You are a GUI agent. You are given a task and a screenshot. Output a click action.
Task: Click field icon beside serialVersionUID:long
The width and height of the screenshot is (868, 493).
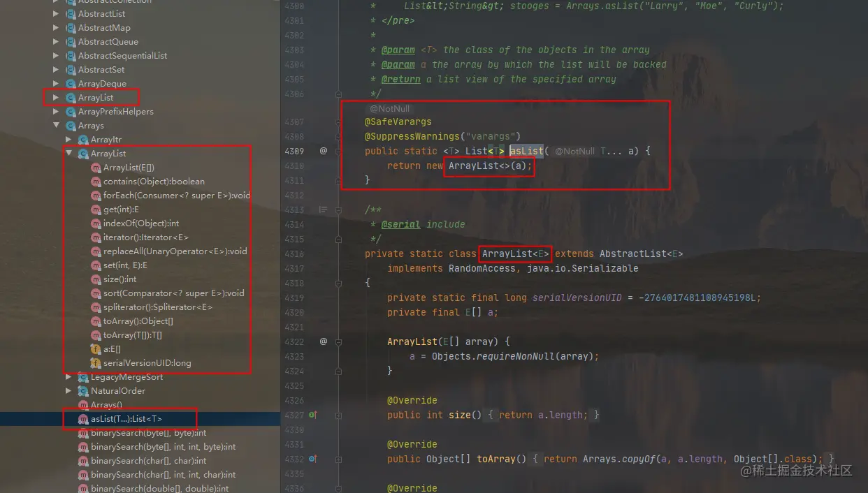pos(96,363)
